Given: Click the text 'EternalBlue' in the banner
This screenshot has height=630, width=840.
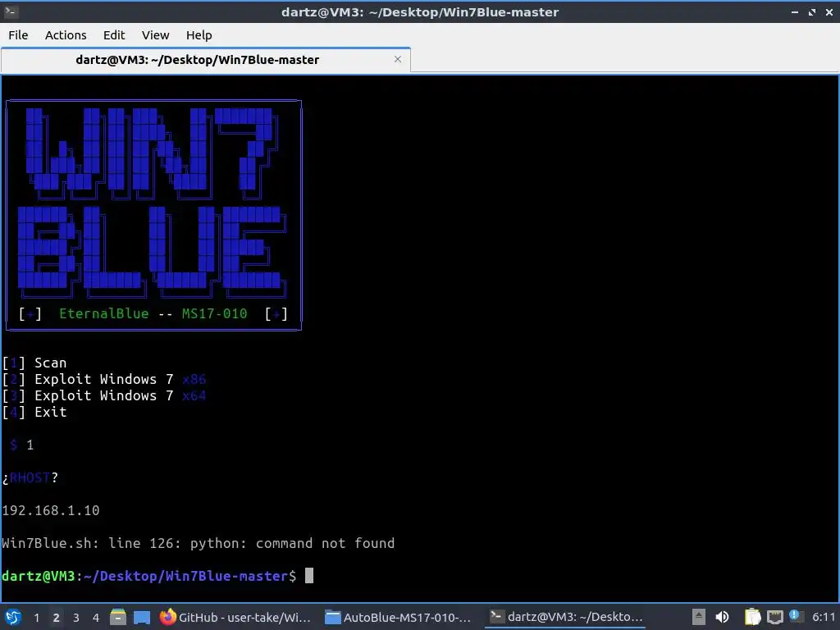Looking at the screenshot, I should coord(104,314).
